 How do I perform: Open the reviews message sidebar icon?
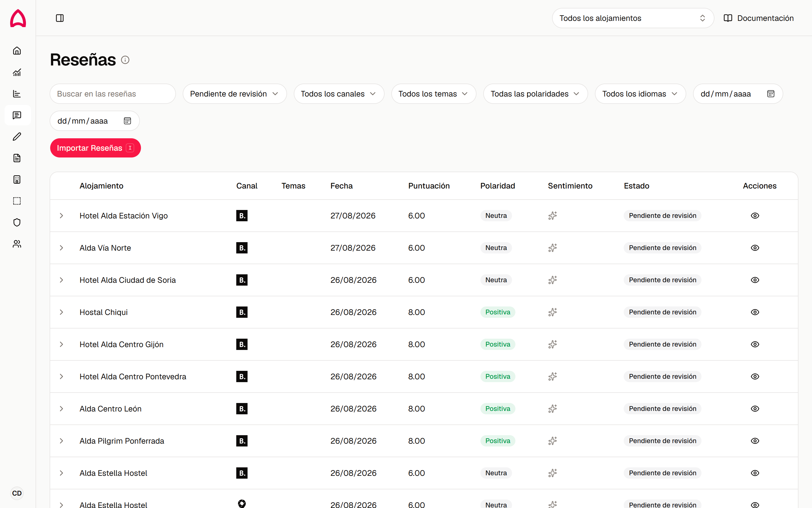(x=17, y=115)
